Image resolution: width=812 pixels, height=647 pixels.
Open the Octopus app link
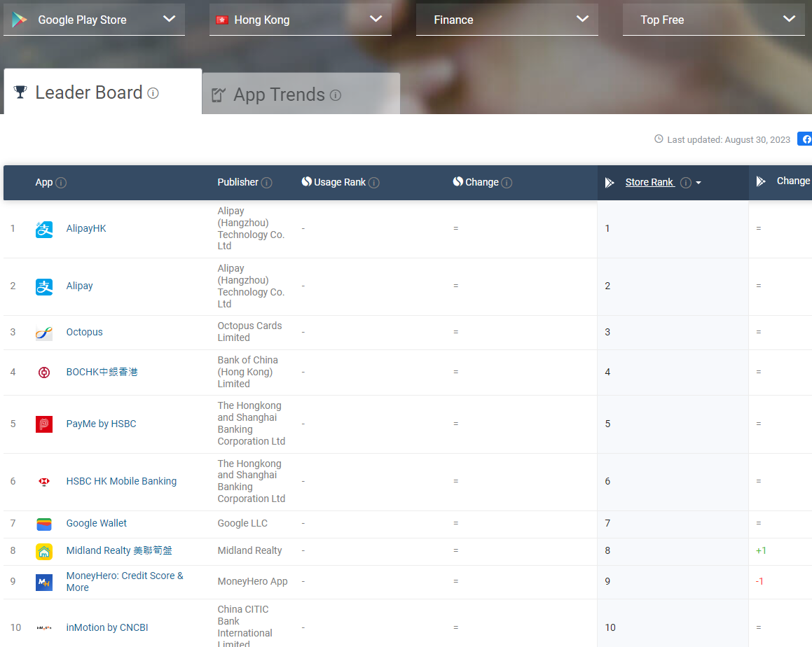click(x=84, y=332)
